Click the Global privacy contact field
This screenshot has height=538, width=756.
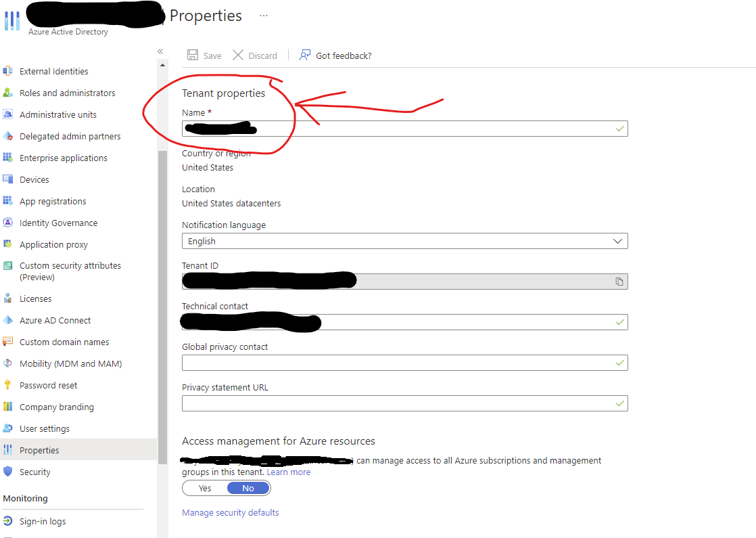(x=404, y=363)
